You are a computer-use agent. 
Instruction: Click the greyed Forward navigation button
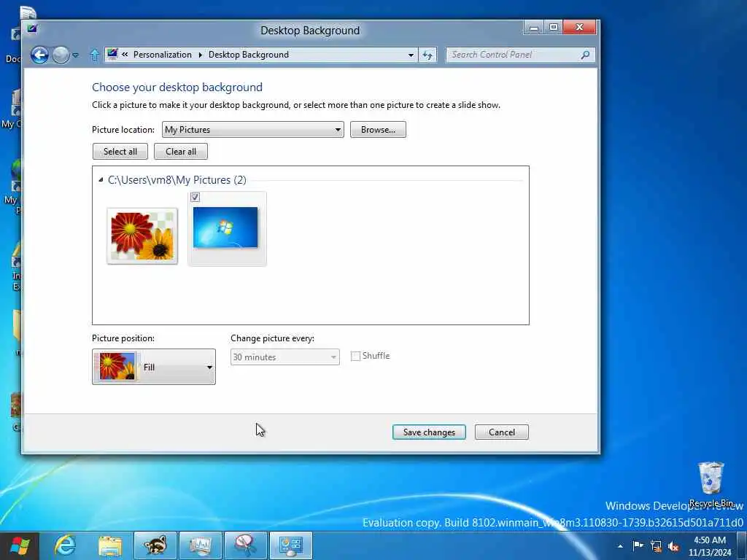pos(61,55)
